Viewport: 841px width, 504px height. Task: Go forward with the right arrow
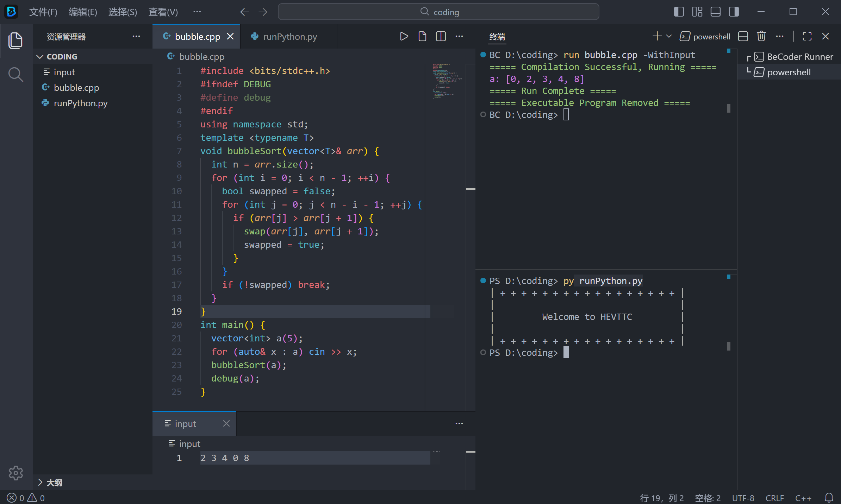tap(263, 12)
